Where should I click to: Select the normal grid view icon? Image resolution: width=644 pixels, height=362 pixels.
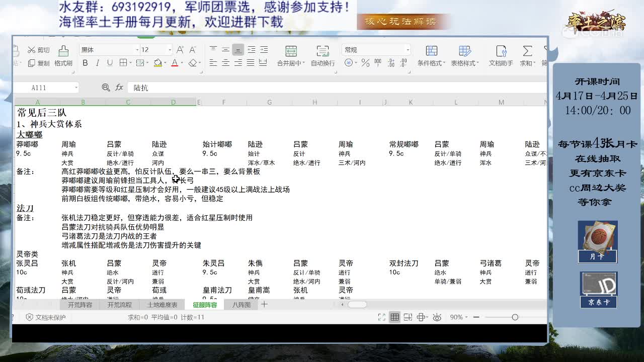[x=395, y=317]
